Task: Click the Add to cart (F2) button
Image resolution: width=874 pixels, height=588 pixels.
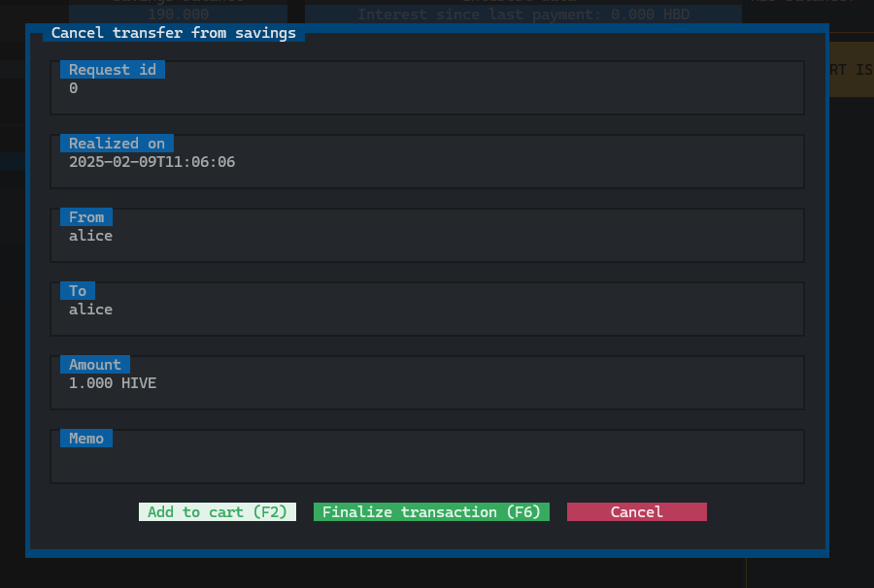Action: (x=218, y=511)
